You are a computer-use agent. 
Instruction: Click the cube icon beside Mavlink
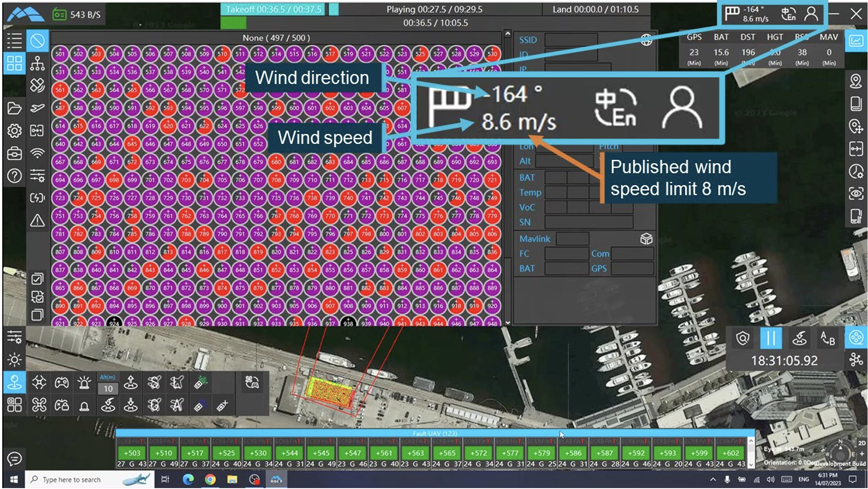[x=646, y=239]
